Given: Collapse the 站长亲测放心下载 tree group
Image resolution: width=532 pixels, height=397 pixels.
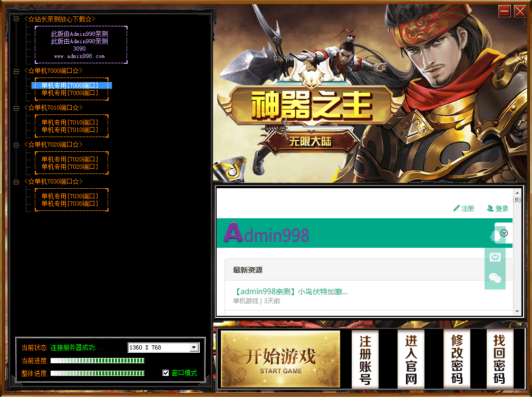Looking at the screenshot, I should click(x=16, y=19).
